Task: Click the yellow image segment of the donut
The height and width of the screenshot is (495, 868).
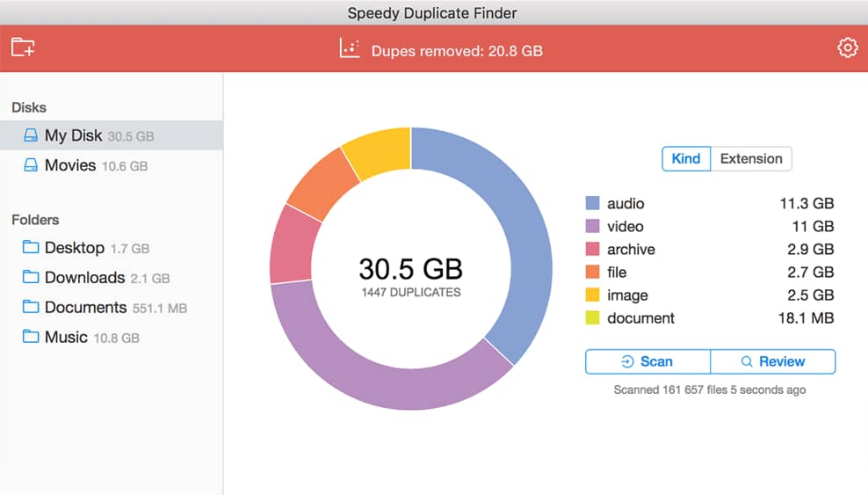Action: coord(380,150)
